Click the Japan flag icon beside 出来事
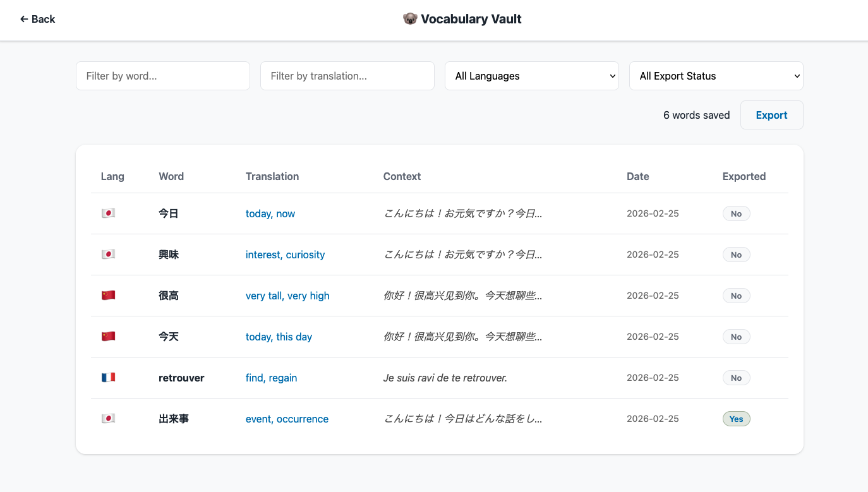This screenshot has width=868, height=492. tap(108, 418)
